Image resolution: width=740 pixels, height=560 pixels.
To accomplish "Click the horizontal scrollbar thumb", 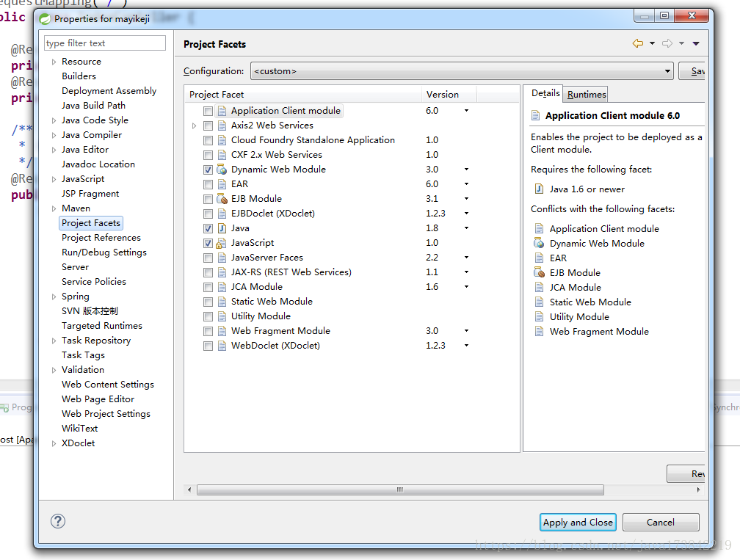I will pos(400,490).
